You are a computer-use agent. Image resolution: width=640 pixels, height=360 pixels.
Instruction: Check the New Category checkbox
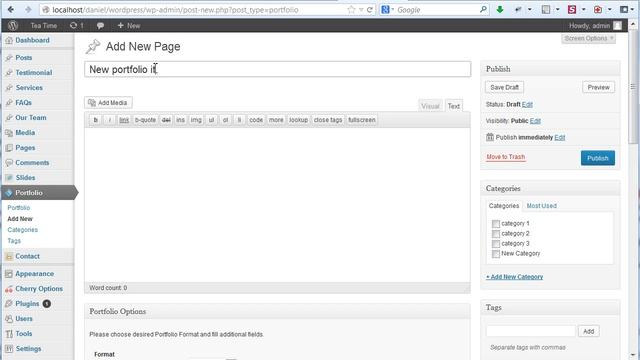[496, 254]
